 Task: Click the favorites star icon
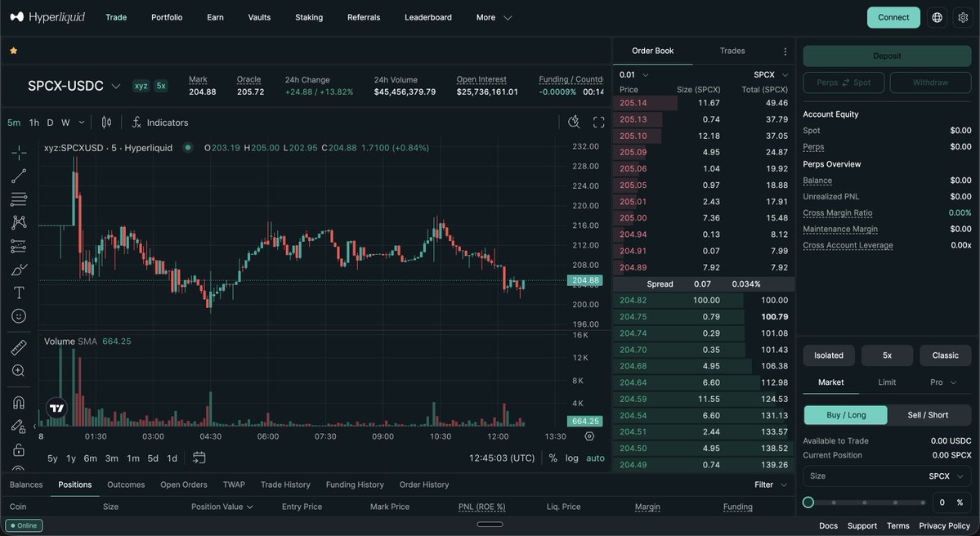coord(14,51)
